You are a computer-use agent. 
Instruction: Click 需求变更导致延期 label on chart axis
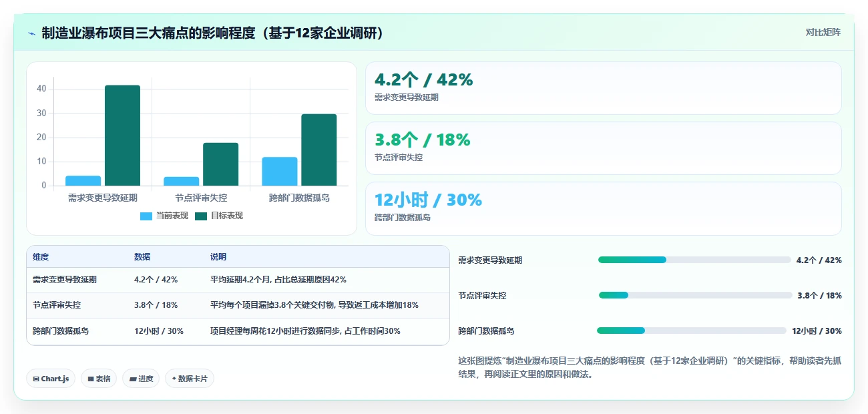(x=103, y=198)
